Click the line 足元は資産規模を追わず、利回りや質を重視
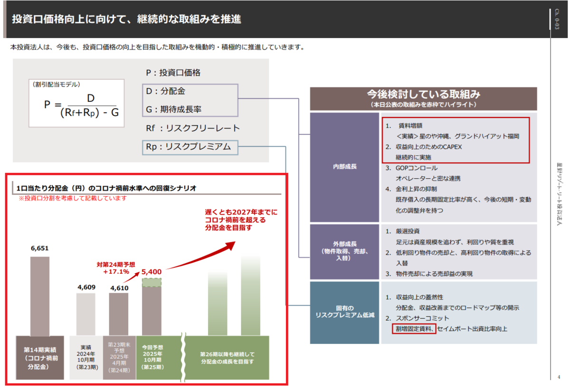 pyautogui.click(x=455, y=242)
